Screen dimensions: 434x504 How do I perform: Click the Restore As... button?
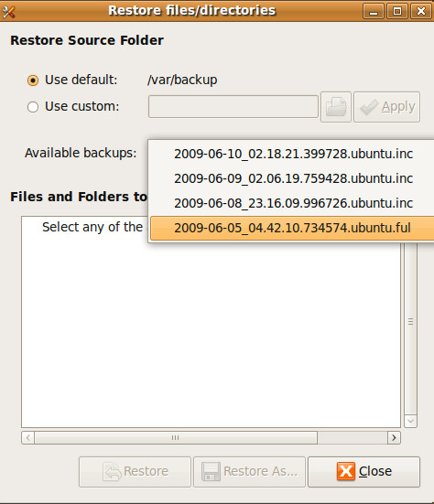(249, 472)
